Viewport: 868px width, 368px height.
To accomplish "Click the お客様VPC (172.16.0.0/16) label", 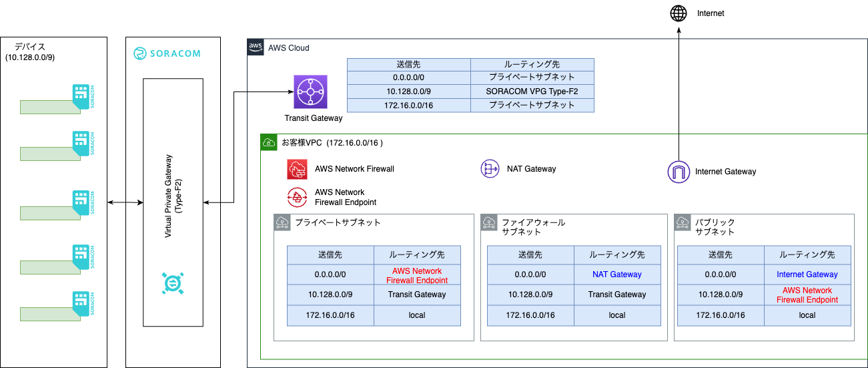I will 332,142.
